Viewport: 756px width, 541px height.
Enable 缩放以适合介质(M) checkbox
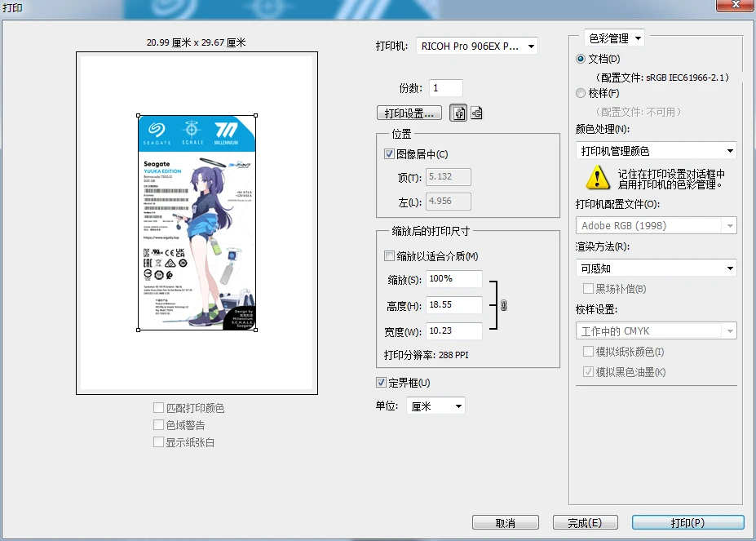[x=389, y=255]
